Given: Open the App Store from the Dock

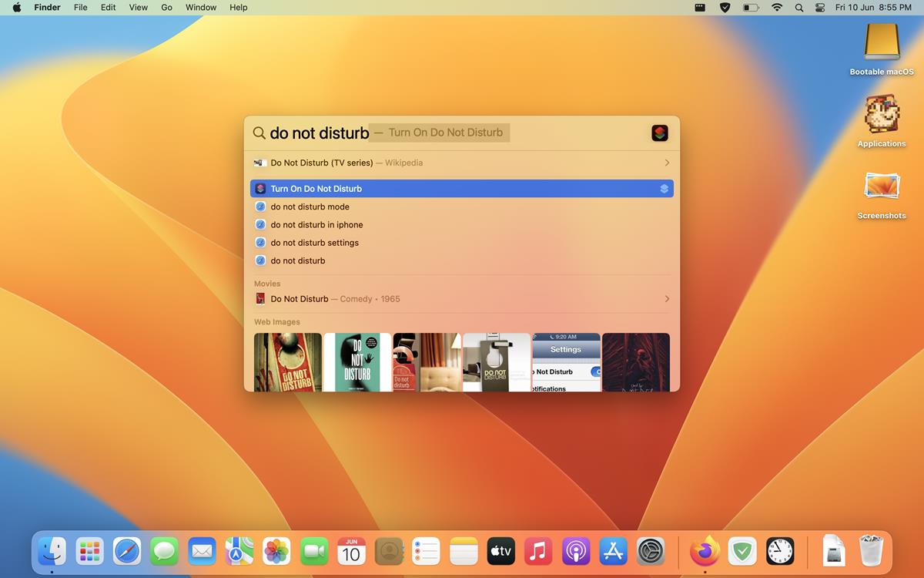Looking at the screenshot, I should click(612, 551).
